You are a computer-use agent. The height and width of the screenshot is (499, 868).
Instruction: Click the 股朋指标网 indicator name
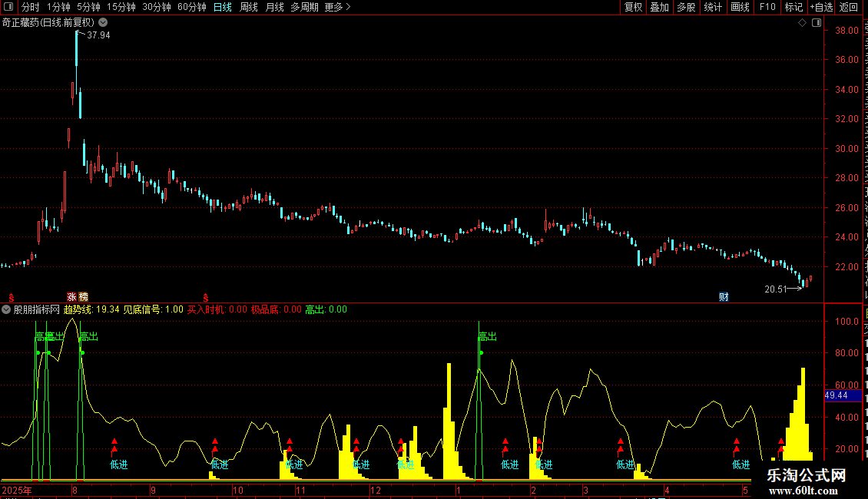click(x=37, y=309)
